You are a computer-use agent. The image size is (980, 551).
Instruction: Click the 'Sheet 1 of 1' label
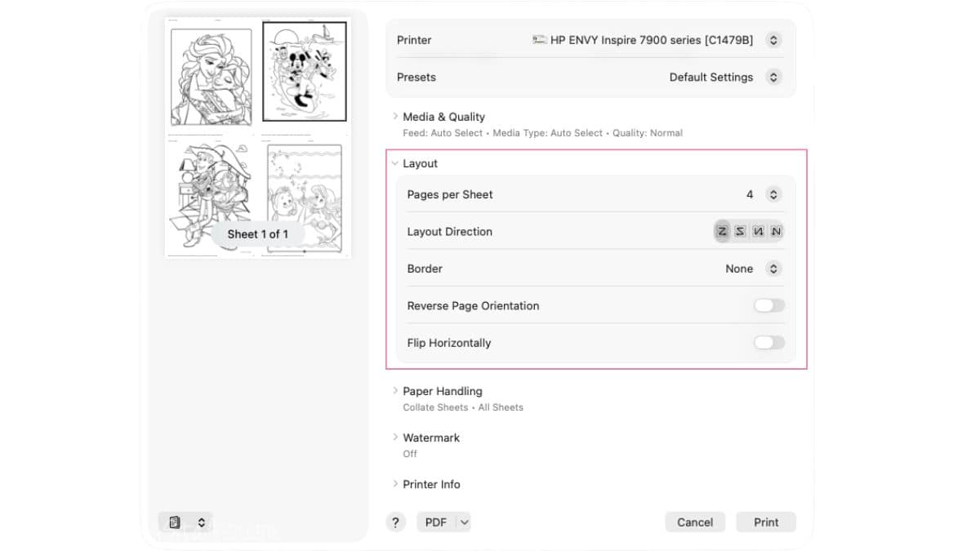258,234
